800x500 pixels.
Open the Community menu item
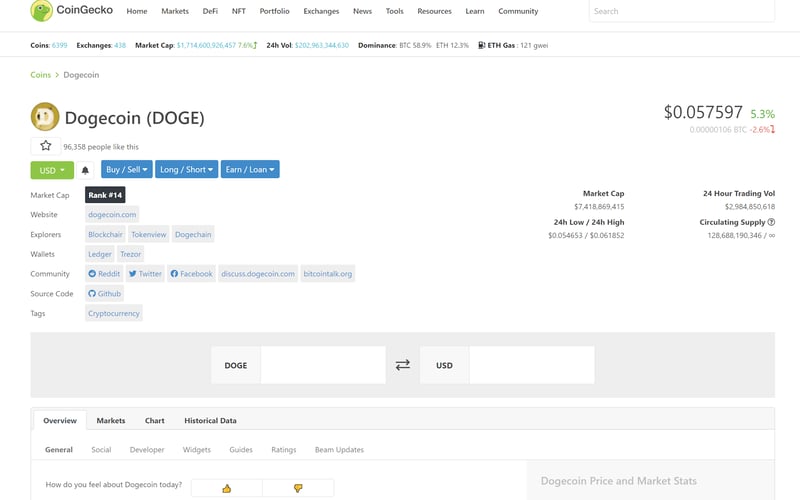pos(518,11)
